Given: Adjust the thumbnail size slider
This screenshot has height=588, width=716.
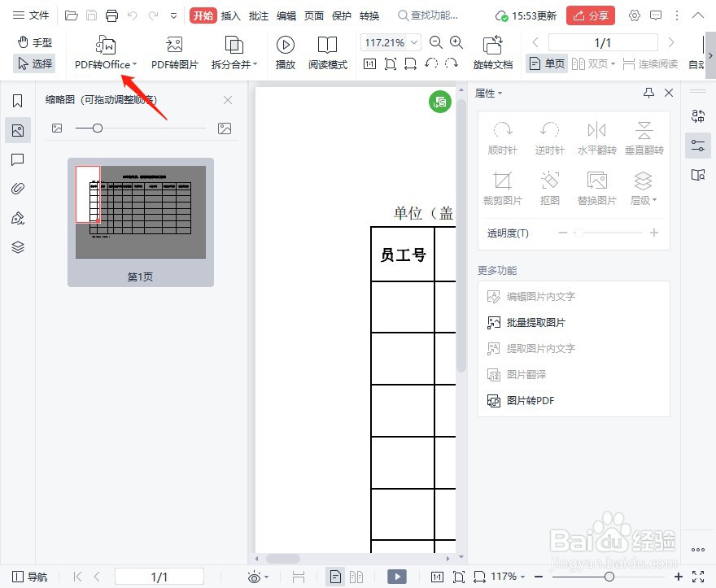Looking at the screenshot, I should click(x=98, y=128).
